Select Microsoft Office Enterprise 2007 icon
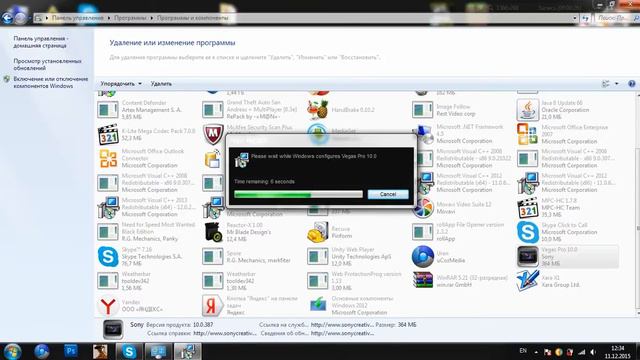The image size is (640, 360). coord(527,134)
